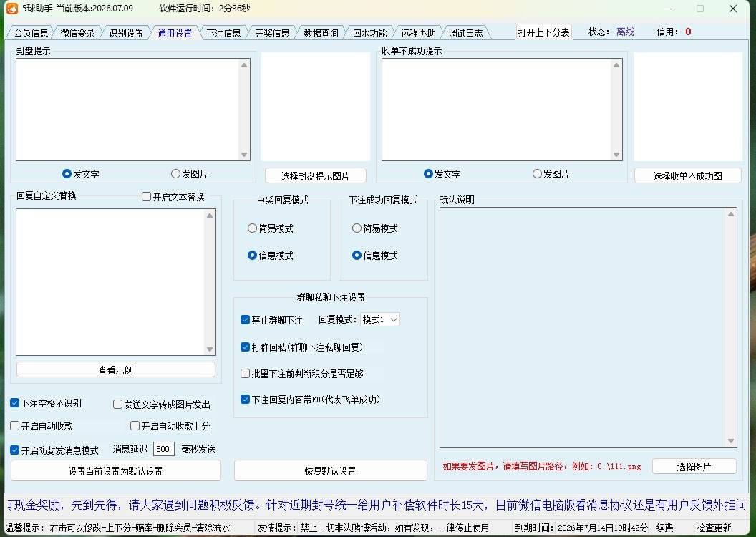756x537 pixels.
Task: Enable the 开启文本替换 checkbox
Action: coord(173,197)
